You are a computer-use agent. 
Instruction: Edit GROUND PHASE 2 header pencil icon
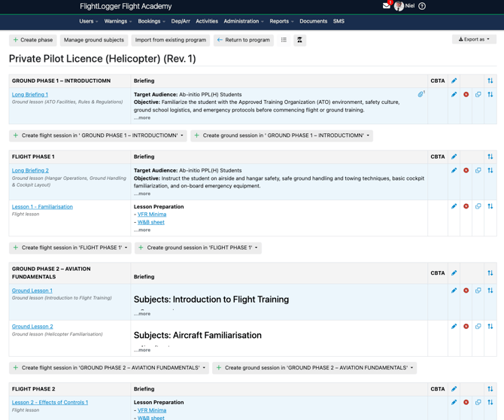(x=454, y=273)
